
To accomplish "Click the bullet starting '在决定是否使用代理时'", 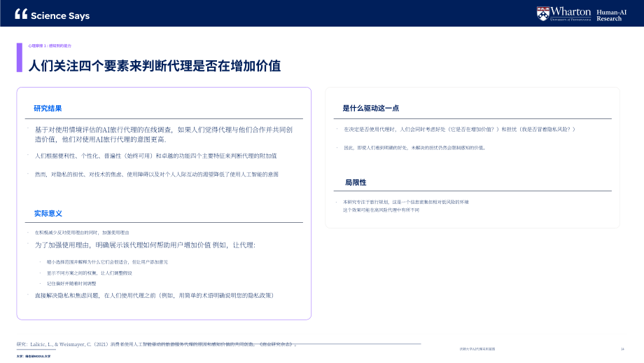I will (459, 129).
